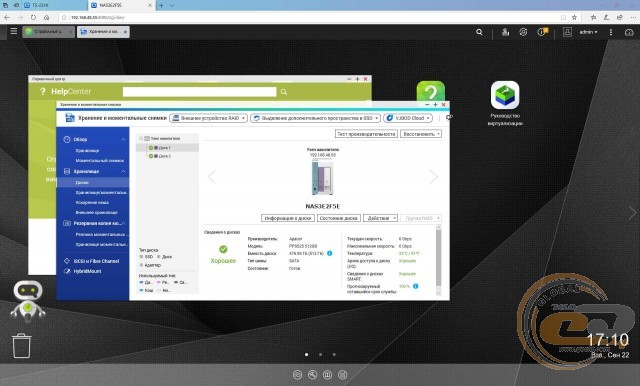Open the three-dot more options icon in the QTS bar
This screenshot has width=640, height=386.
(611, 32)
